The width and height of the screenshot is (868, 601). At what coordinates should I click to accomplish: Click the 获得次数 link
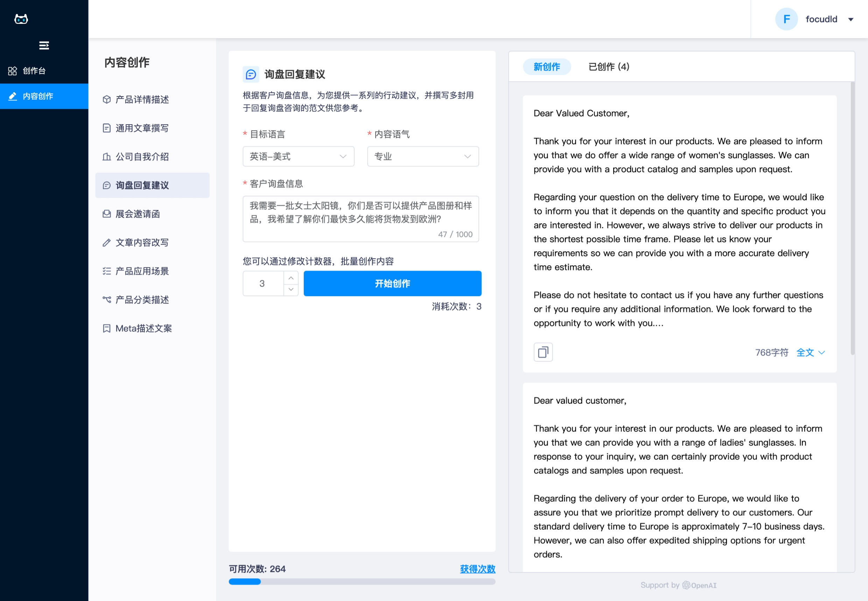477,568
